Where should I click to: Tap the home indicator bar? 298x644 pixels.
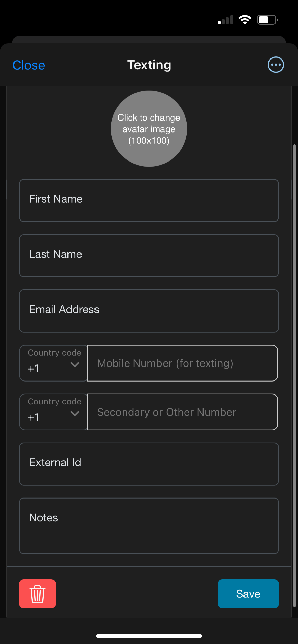point(149,636)
